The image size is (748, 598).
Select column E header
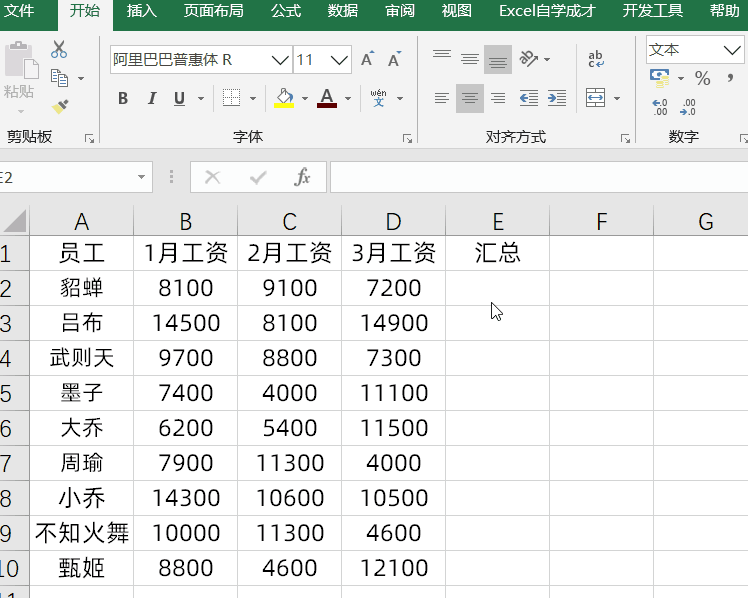(x=498, y=221)
